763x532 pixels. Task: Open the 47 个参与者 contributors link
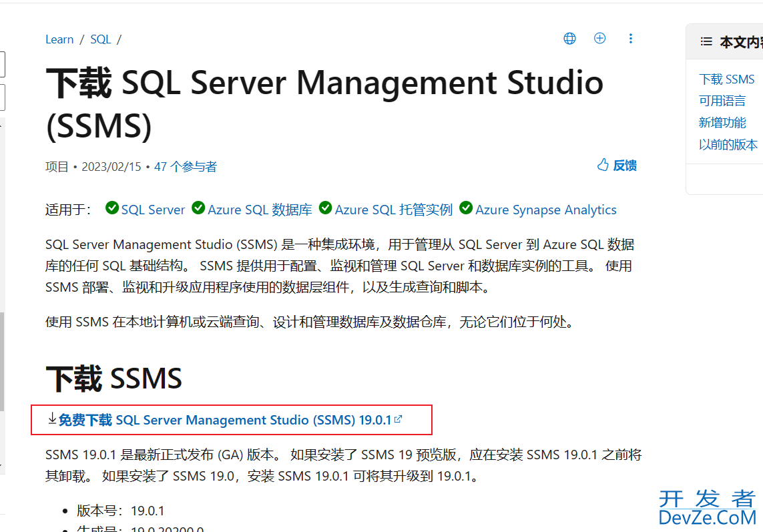186,166
